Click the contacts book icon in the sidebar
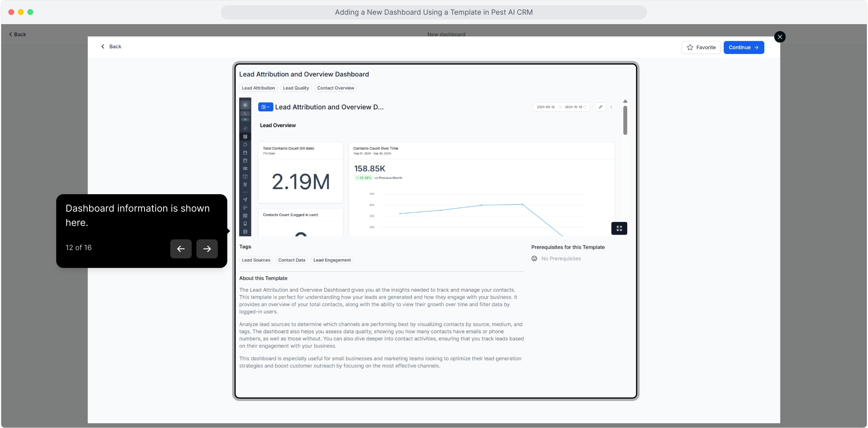The height and width of the screenshot is (428, 868). point(245,160)
